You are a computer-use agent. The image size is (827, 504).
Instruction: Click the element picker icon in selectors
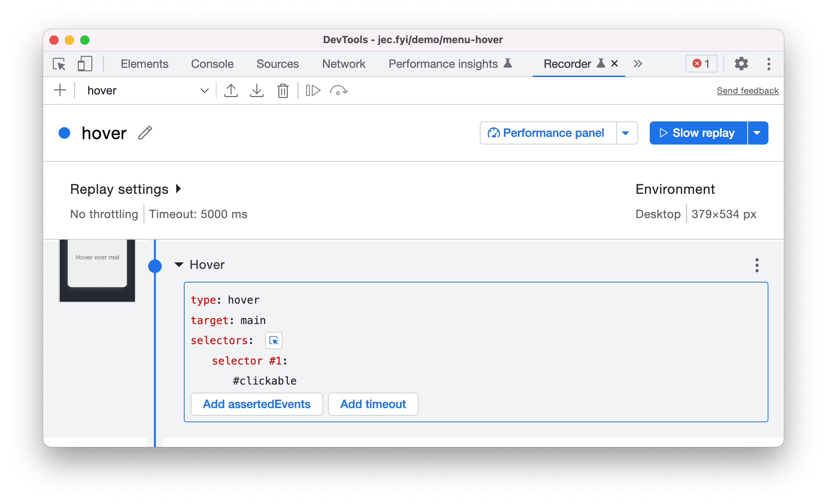click(x=274, y=340)
